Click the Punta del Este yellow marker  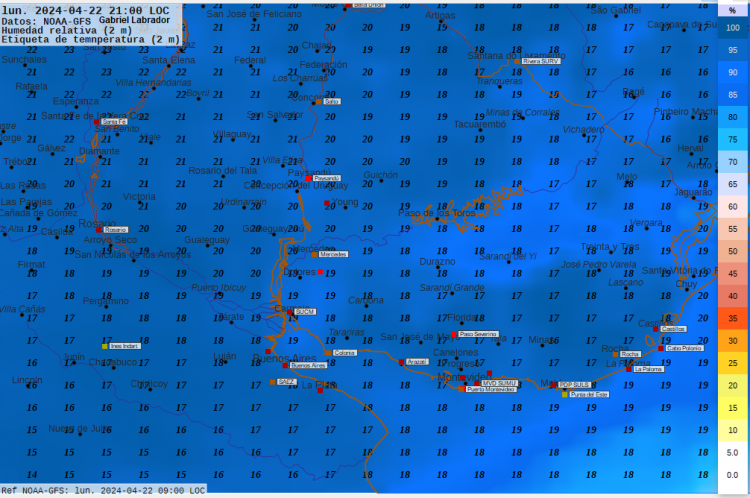click(564, 394)
